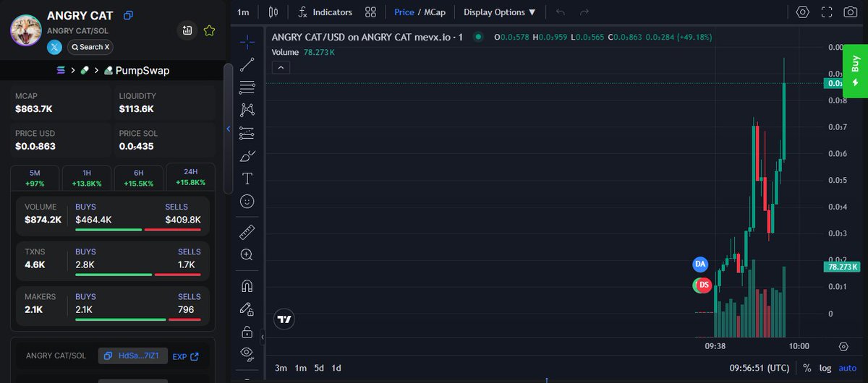
Task: Open the emoji icons tool
Action: click(x=247, y=202)
